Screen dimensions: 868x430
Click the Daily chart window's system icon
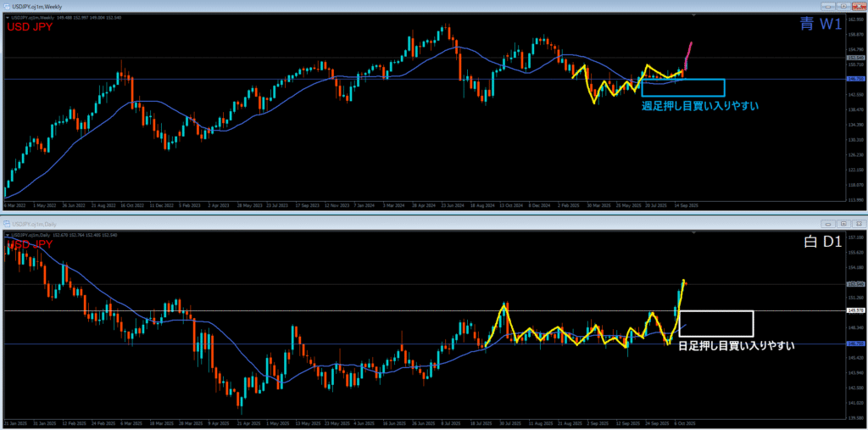pyautogui.click(x=6, y=223)
